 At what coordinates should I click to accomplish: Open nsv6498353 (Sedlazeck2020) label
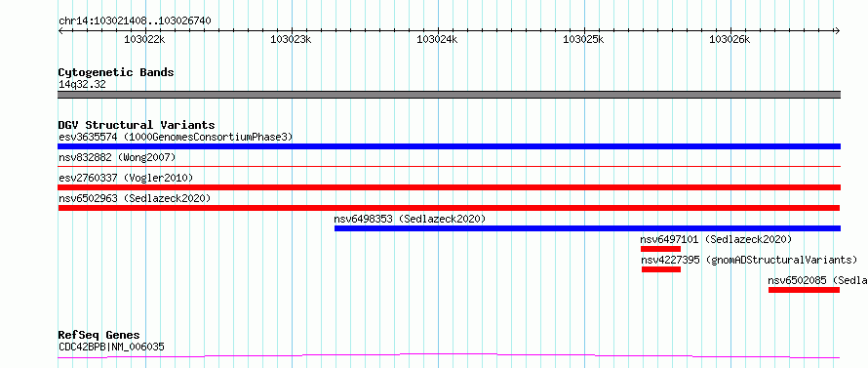point(410,219)
